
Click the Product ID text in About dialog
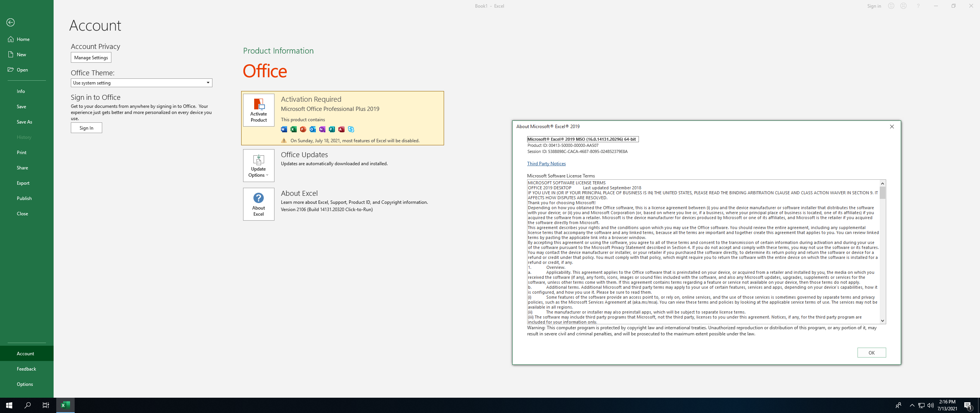563,145
